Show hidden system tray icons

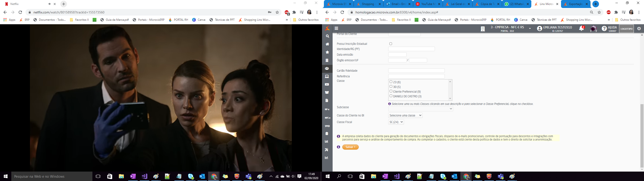271,177
